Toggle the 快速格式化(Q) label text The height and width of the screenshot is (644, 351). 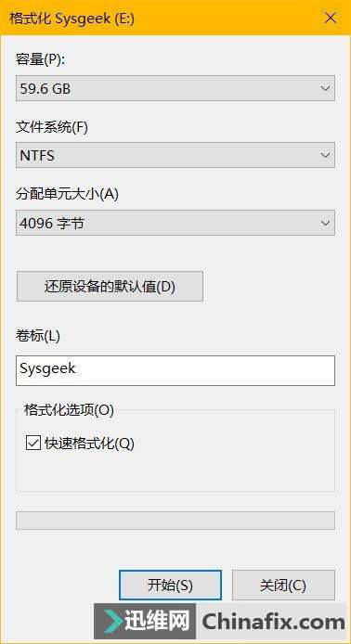89,444
